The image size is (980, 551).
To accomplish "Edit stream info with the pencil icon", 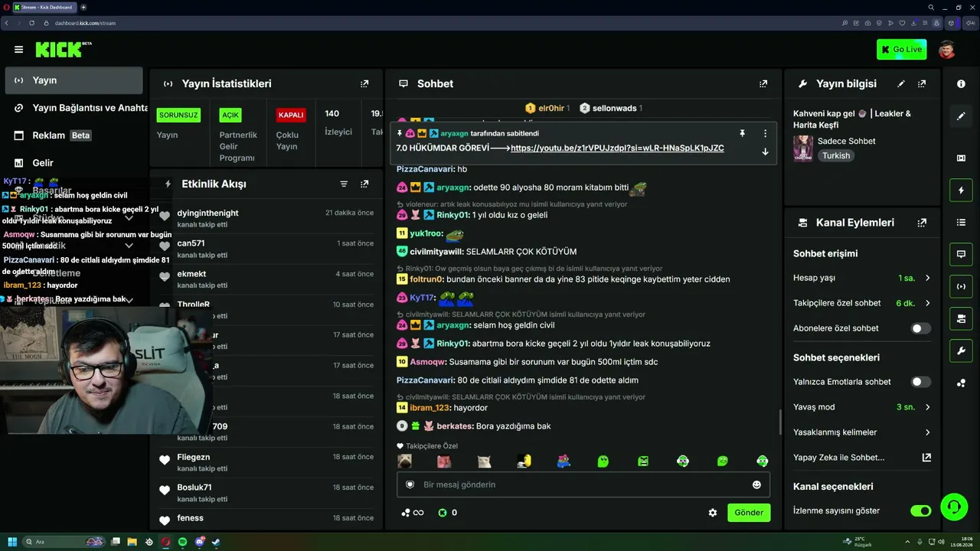I will (x=901, y=83).
